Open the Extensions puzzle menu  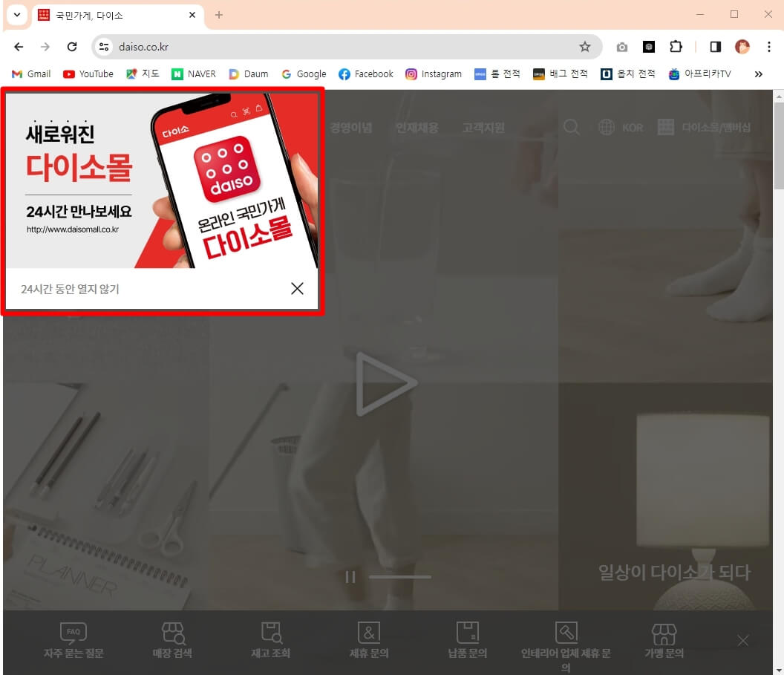click(x=676, y=47)
